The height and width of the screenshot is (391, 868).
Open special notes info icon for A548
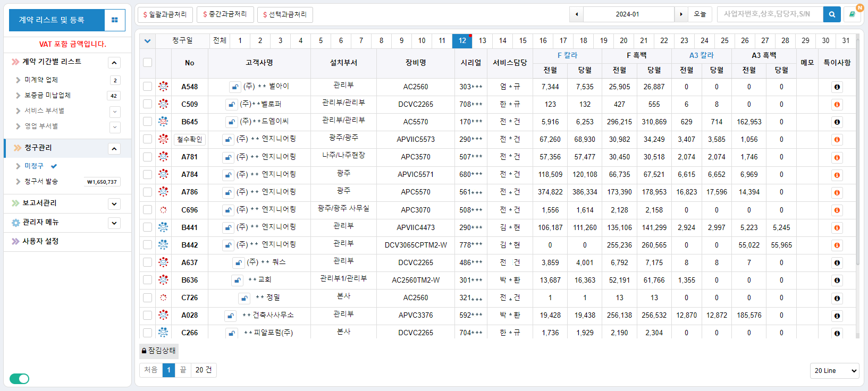tap(837, 87)
